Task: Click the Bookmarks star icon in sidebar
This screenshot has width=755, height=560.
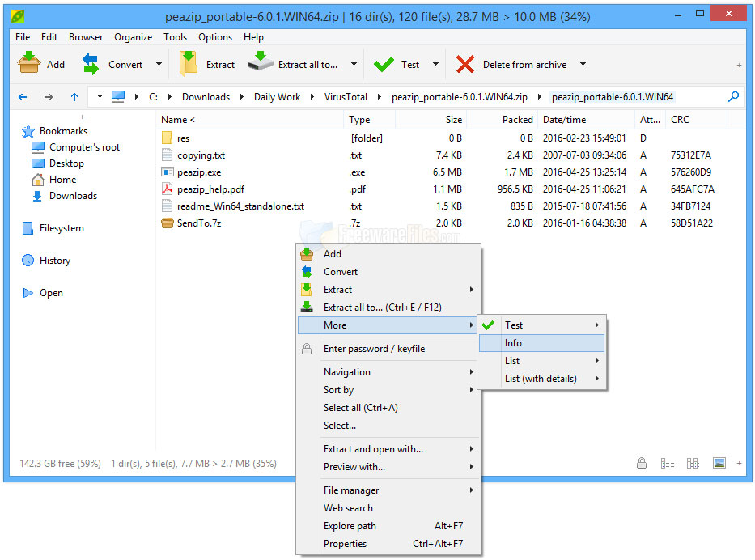Action: pyautogui.click(x=28, y=131)
